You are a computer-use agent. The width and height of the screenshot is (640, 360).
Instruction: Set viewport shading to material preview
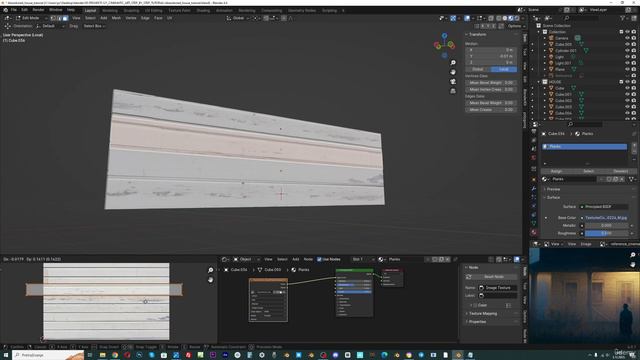[x=511, y=18]
